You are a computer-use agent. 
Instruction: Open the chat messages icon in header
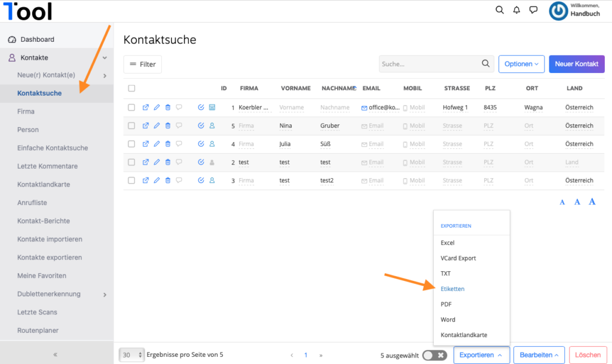point(533,10)
